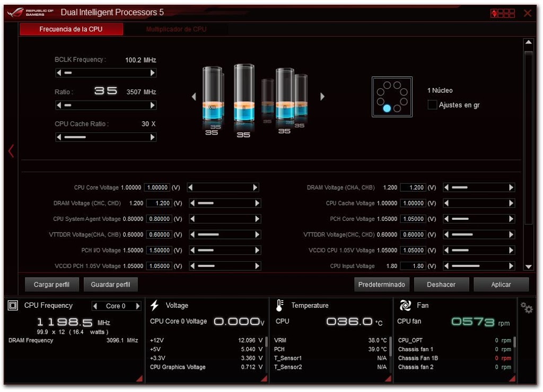Viewport: 543px width, 392px height.
Task: Show next CPU cores with right arrow
Action: (x=322, y=96)
